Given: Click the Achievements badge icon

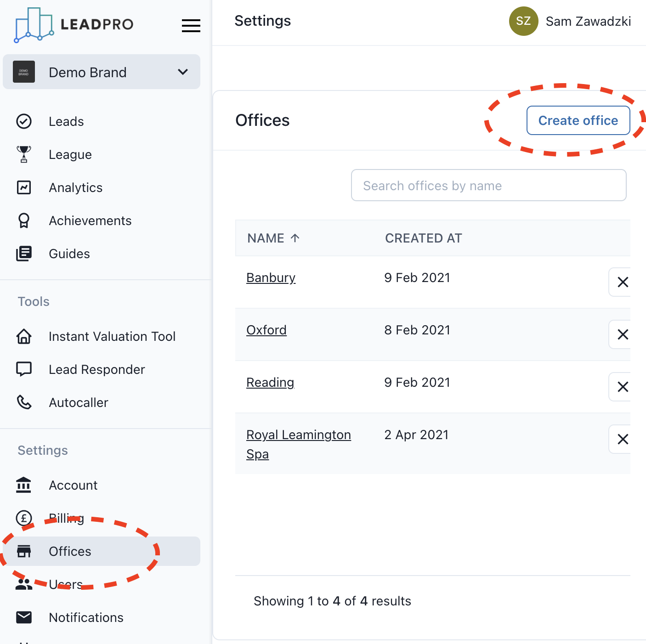Looking at the screenshot, I should point(24,220).
